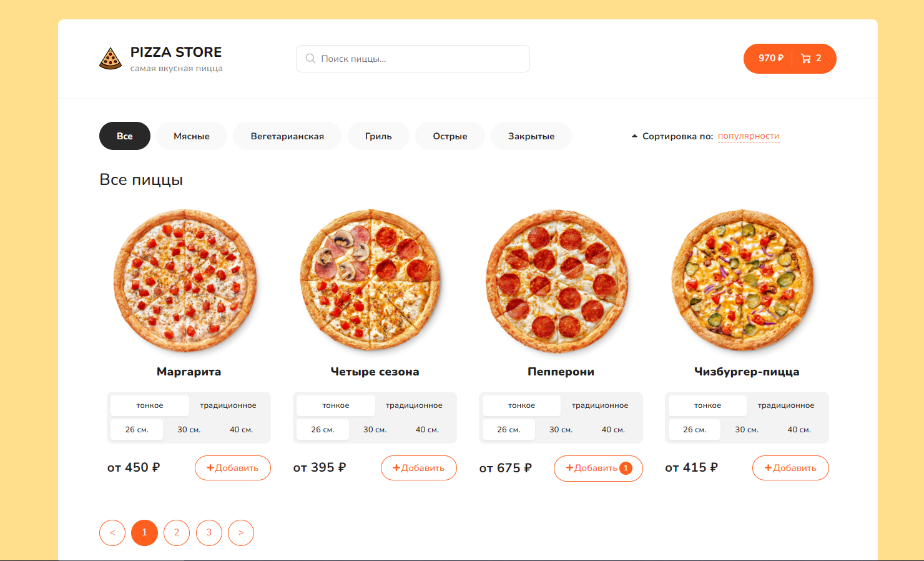Select тонкое dough for Пепперони
Screen dimensions: 924x561
click(521, 405)
